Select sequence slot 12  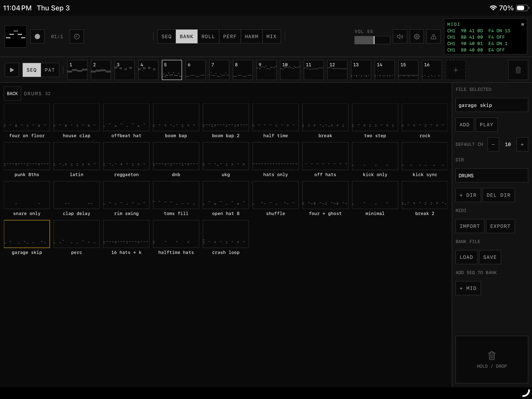tap(337, 70)
